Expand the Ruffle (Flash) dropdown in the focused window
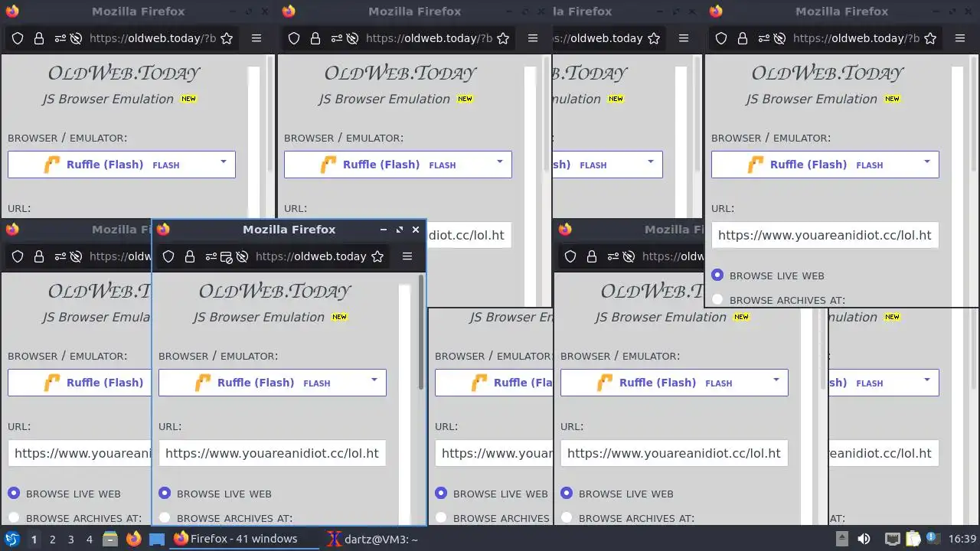980x551 pixels. tap(272, 383)
